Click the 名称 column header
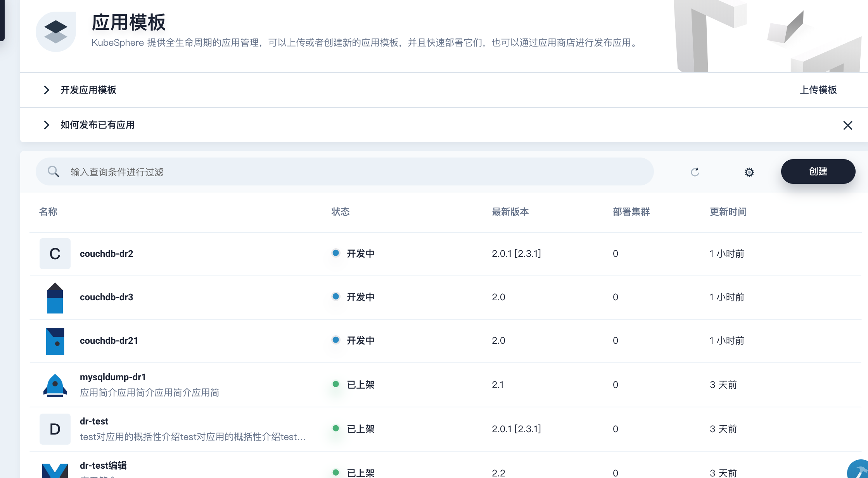 click(48, 212)
